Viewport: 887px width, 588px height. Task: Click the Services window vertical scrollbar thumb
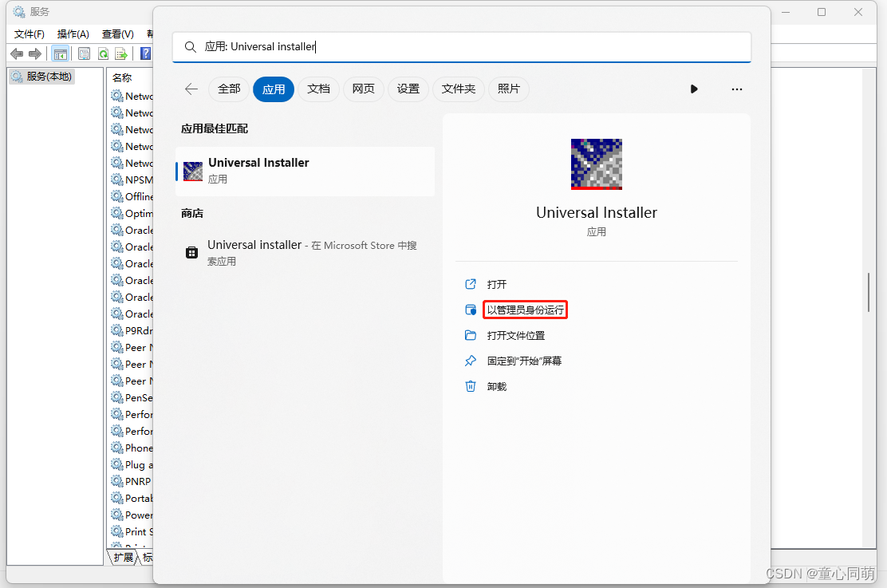pyautogui.click(x=869, y=292)
